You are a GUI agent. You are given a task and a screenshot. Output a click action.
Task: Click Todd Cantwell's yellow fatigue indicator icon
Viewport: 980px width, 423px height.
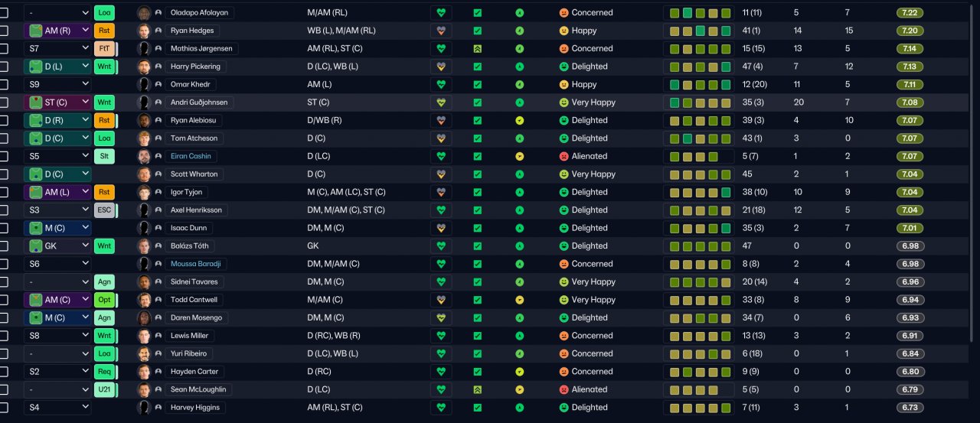520,300
